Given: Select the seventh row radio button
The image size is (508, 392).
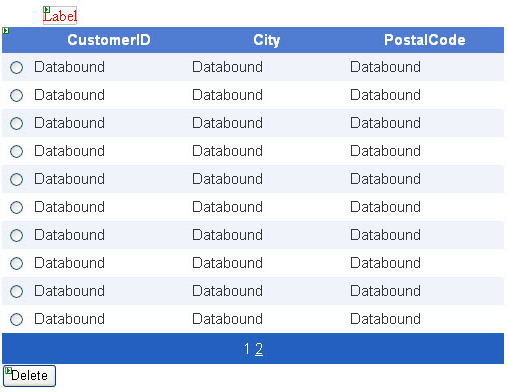Looking at the screenshot, I should point(16,235).
